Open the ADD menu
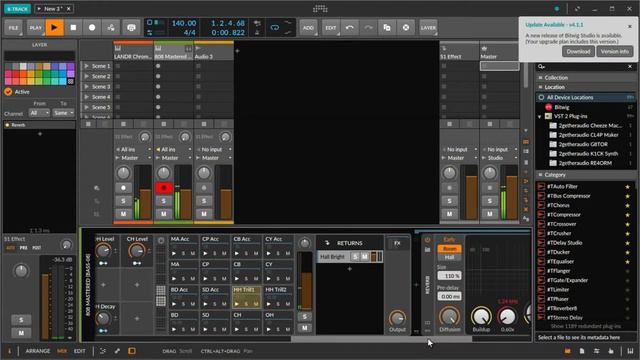The height and width of the screenshot is (360, 640). coord(308,27)
